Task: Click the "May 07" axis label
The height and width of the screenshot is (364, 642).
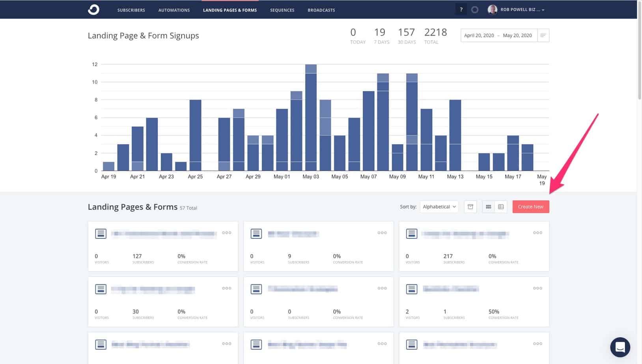Action: [368, 176]
